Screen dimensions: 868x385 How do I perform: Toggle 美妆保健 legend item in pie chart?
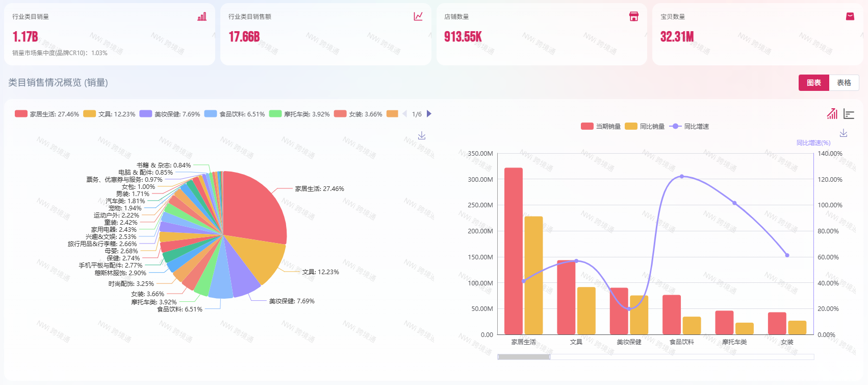[x=170, y=114]
